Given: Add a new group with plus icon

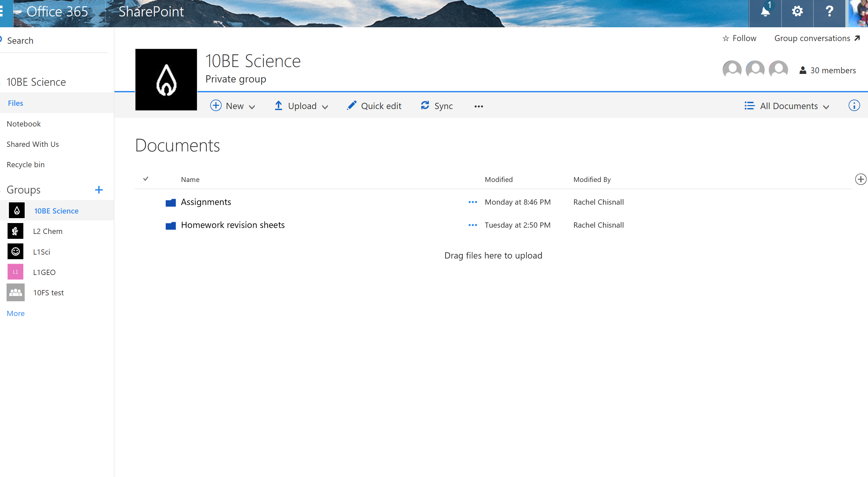Looking at the screenshot, I should [99, 190].
